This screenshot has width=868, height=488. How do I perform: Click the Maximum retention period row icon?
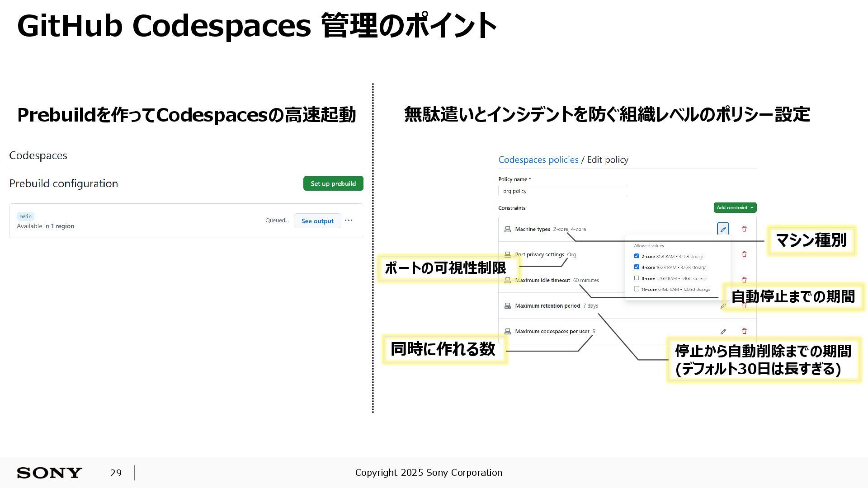click(507, 306)
